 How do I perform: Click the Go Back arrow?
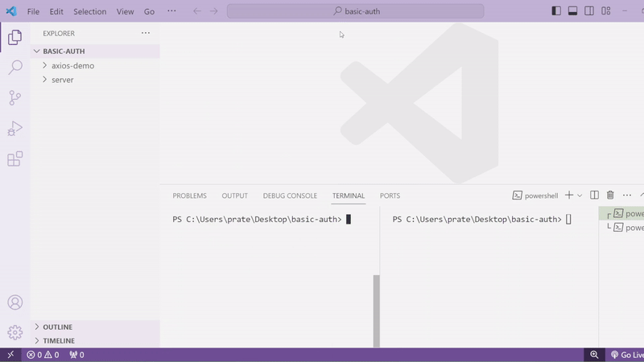197,11
